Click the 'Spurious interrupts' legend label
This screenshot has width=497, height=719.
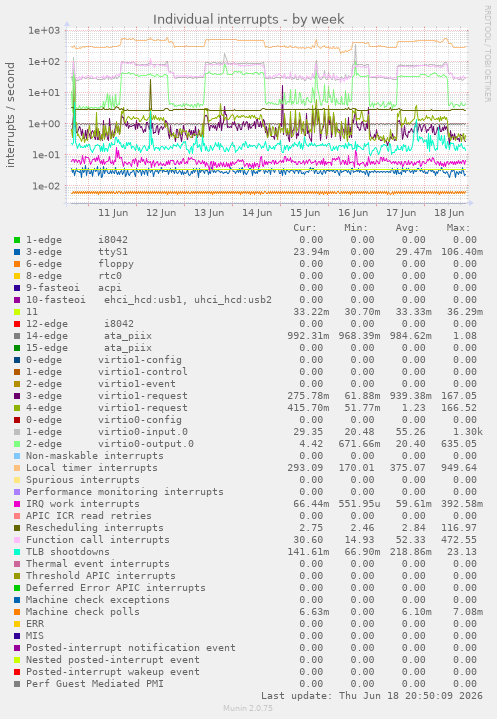coord(83,480)
